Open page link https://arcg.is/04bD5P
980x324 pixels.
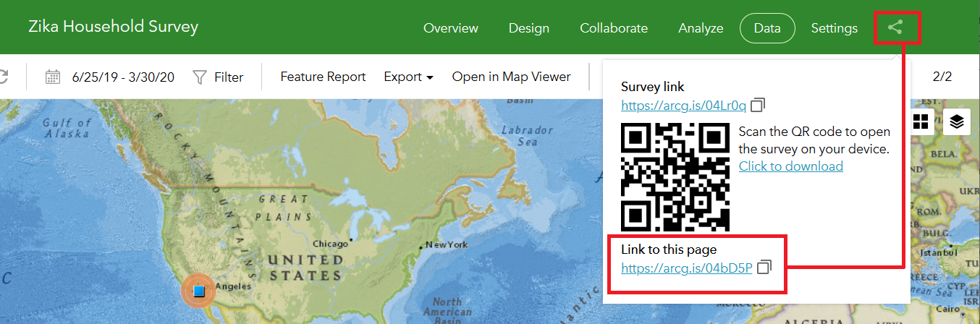tap(686, 268)
